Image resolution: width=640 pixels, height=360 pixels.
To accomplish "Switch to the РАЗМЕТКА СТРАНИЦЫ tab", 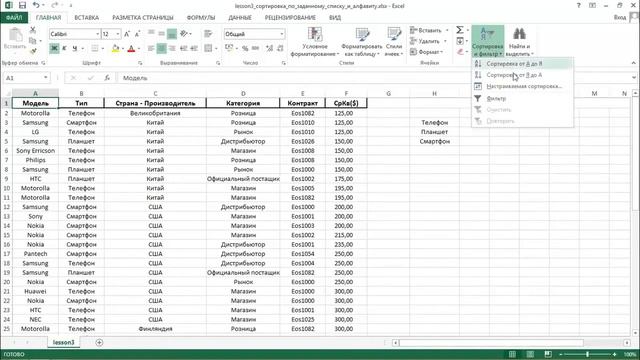I will [143, 18].
